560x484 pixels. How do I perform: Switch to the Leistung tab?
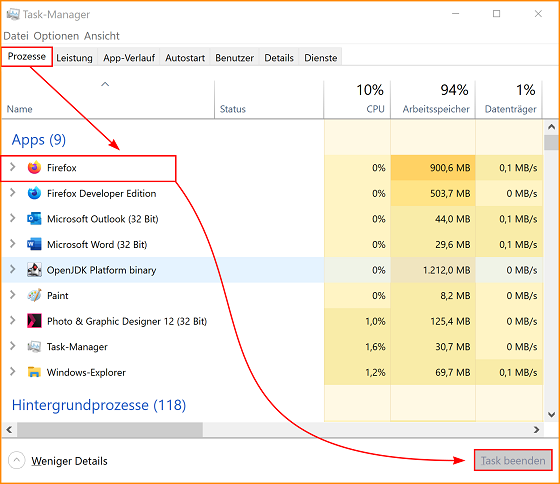[74, 58]
